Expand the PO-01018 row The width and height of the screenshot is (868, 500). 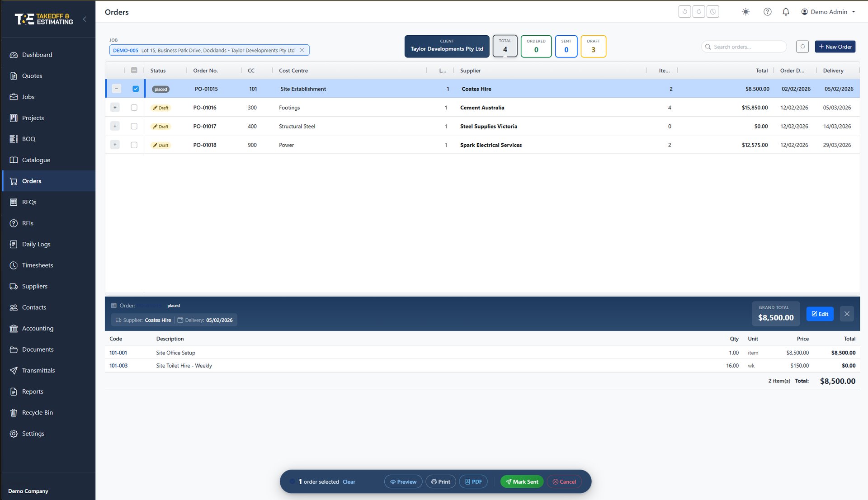tap(115, 145)
